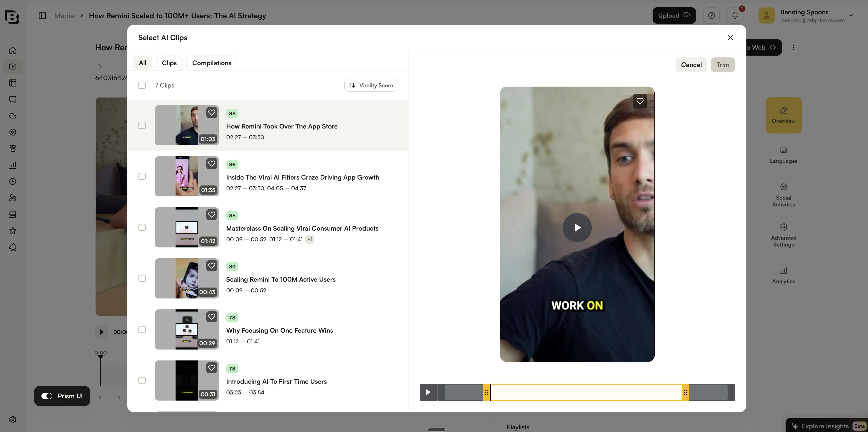
Task: Open the Settings gear at sidebar bottom
Action: pos(13,419)
